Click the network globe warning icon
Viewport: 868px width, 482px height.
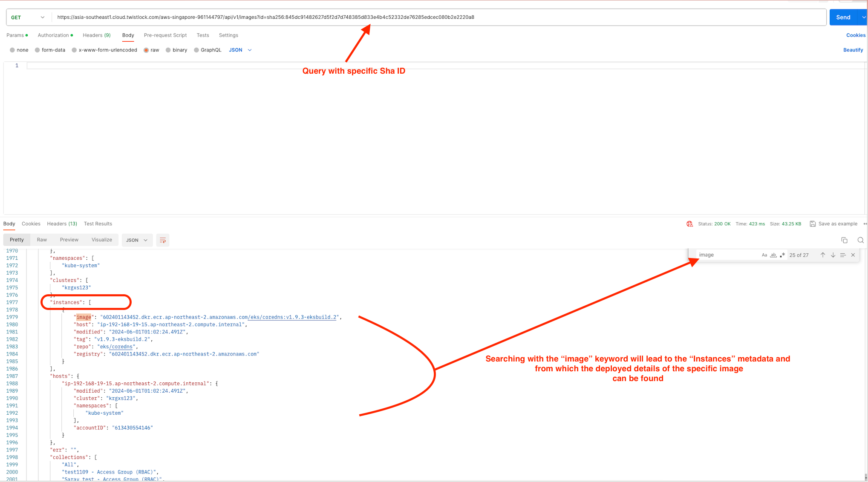tap(689, 224)
